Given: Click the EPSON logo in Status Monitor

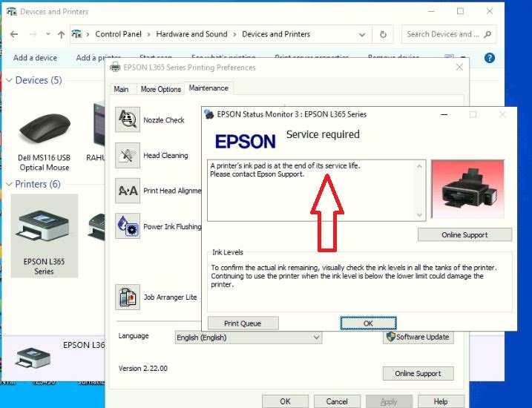Looking at the screenshot, I should [x=246, y=142].
